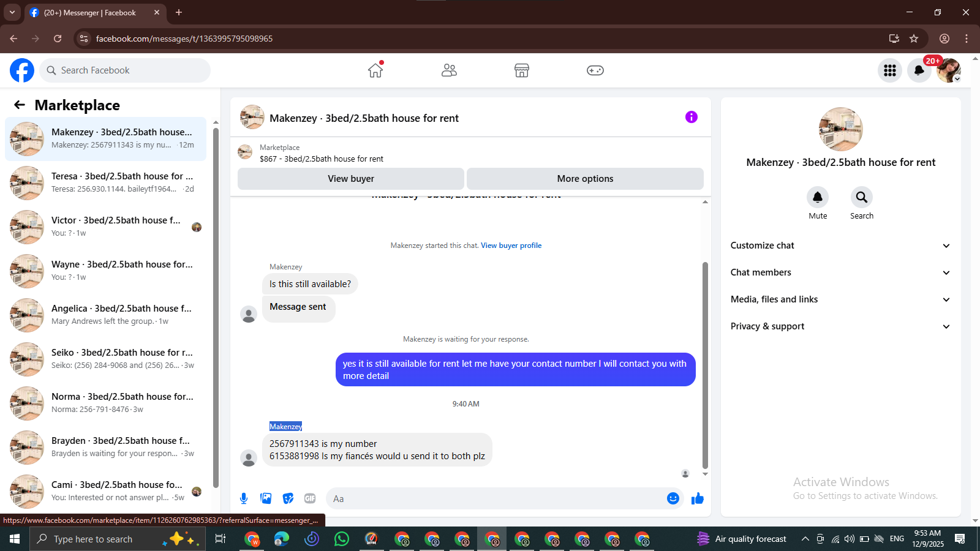
Task: Open the Windows action center notifications
Action: coord(960,539)
